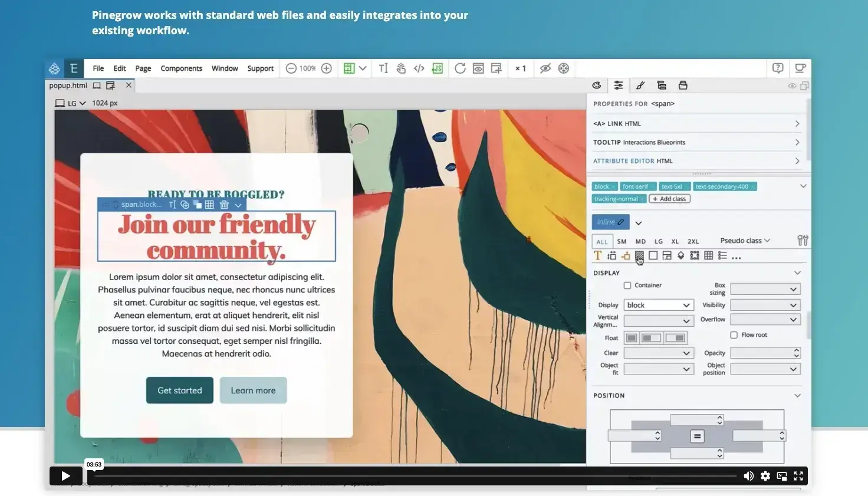
Task: Click the hand pointer interaction icon
Action: click(x=401, y=68)
